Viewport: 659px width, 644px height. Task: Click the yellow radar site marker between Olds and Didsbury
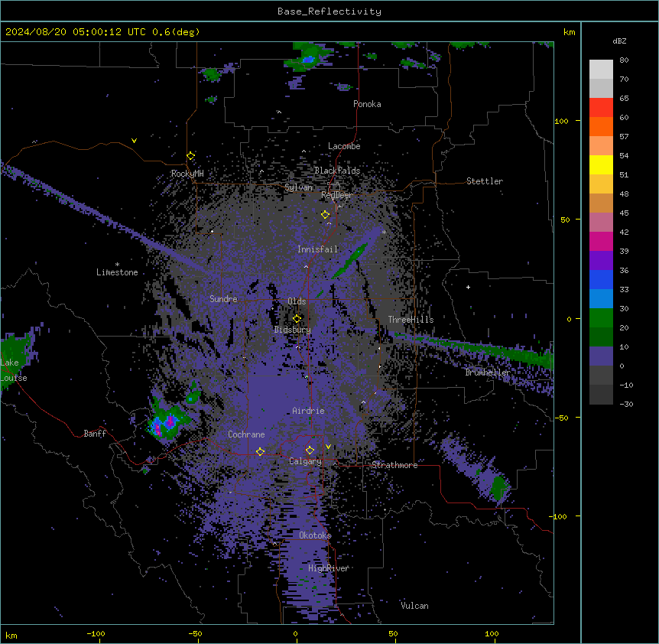click(297, 319)
